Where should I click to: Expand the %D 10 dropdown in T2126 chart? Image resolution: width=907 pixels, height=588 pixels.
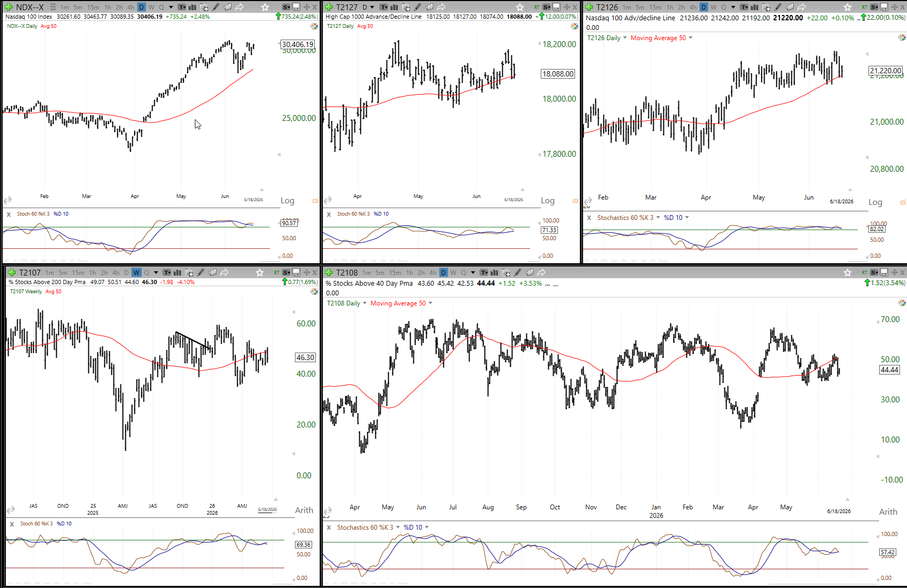point(687,218)
